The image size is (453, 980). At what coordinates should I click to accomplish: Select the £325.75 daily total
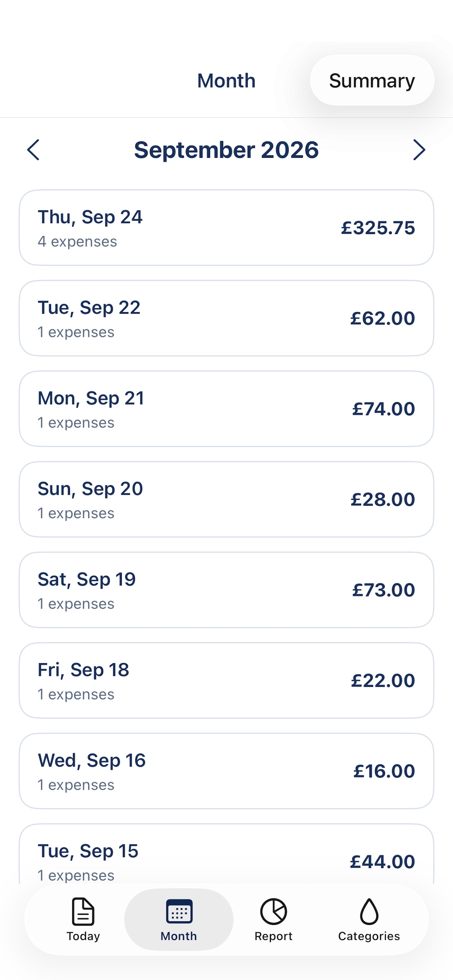(377, 228)
